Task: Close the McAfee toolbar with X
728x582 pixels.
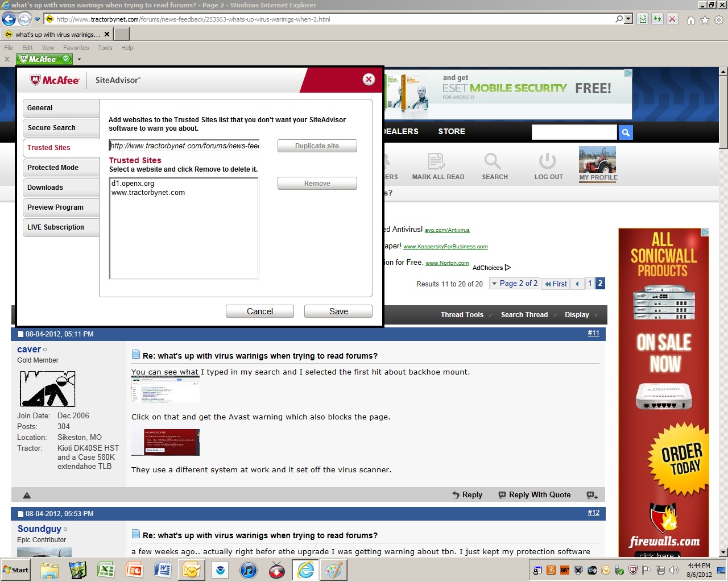Action: (x=7, y=59)
